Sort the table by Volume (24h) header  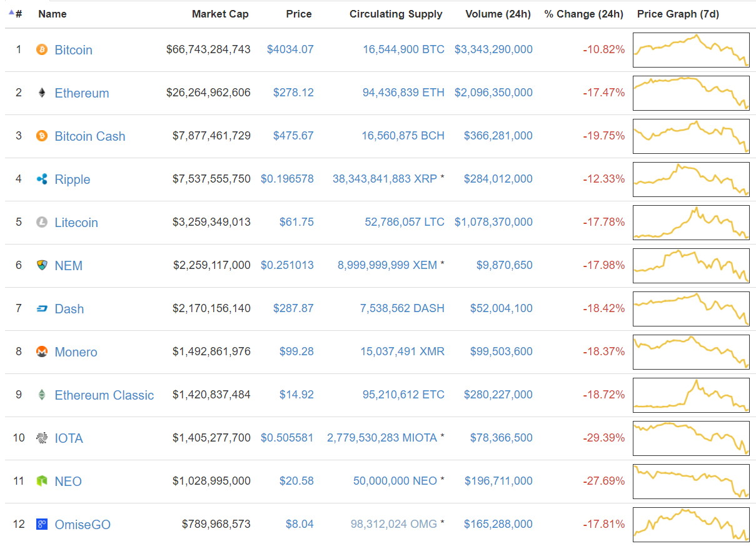coord(498,14)
